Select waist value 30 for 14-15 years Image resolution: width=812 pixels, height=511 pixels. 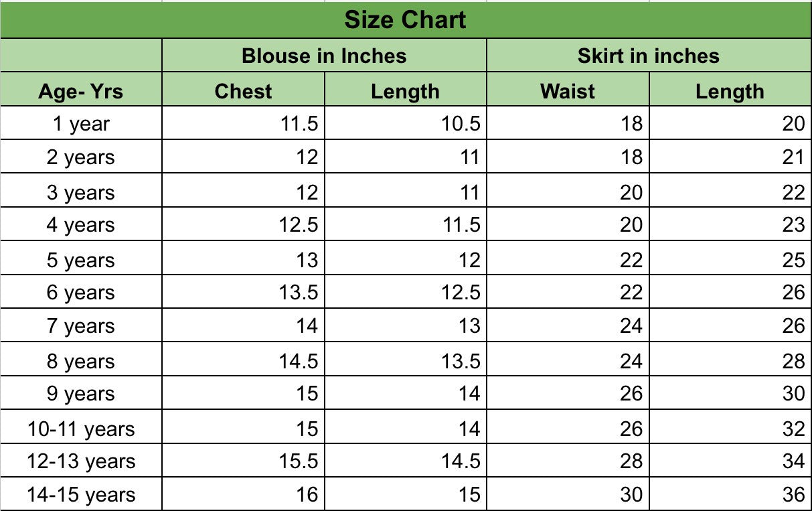(x=631, y=495)
